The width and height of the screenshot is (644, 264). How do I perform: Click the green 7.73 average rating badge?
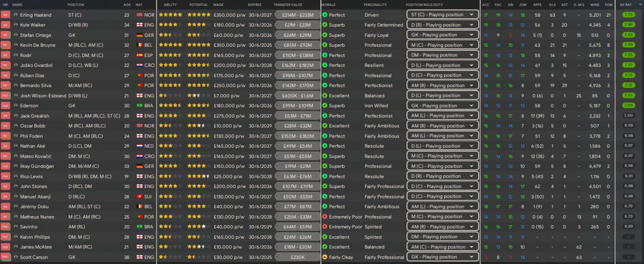[x=628, y=15]
